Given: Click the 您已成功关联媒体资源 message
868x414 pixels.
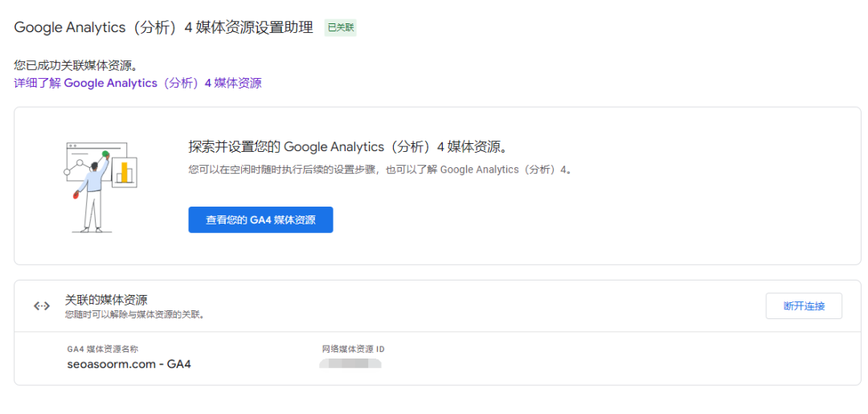Looking at the screenshot, I should (76, 66).
